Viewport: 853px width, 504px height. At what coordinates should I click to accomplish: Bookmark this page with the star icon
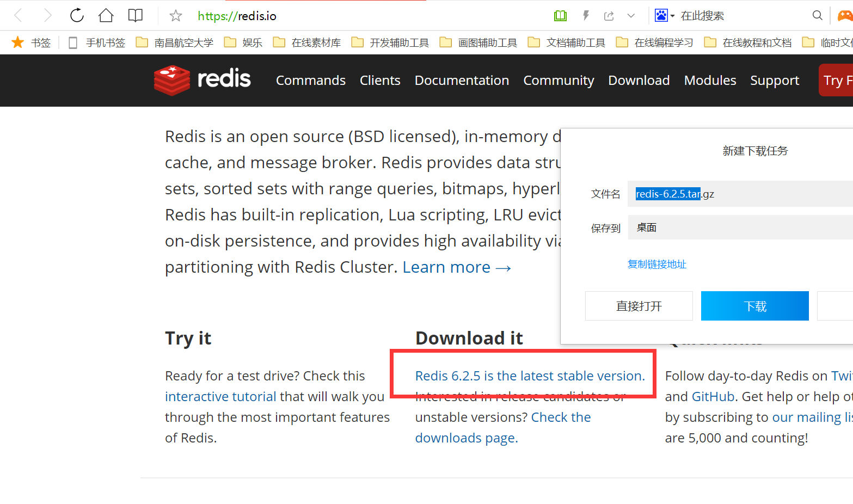tap(175, 16)
